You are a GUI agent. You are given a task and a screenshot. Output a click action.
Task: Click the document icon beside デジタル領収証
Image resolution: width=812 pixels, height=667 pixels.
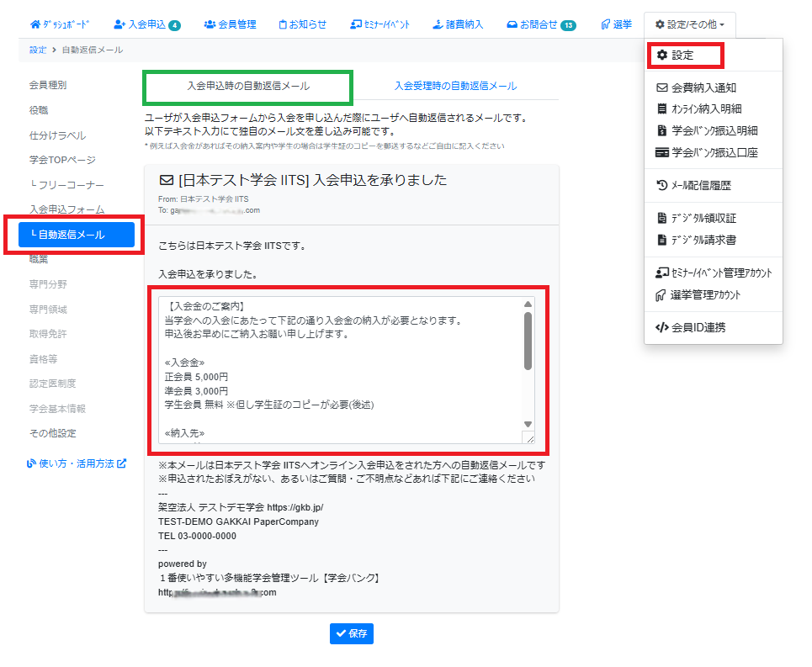click(x=661, y=218)
